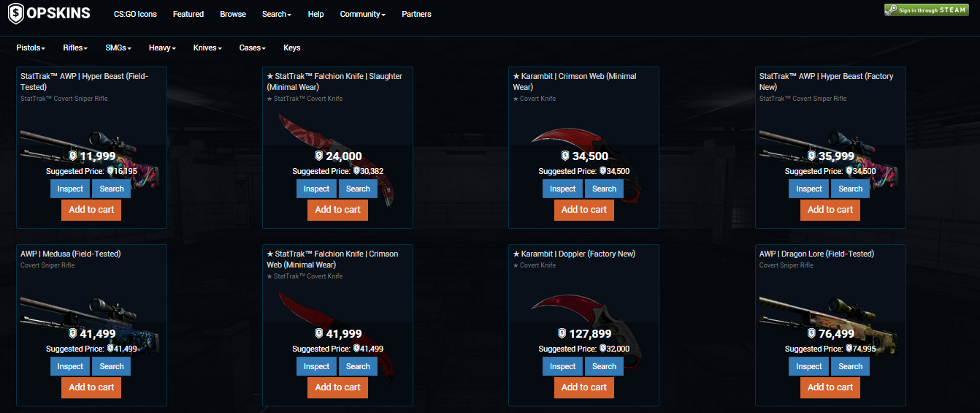Add Factory New Hyper Beast AWP to cart
This screenshot has height=413, width=980.
point(830,210)
